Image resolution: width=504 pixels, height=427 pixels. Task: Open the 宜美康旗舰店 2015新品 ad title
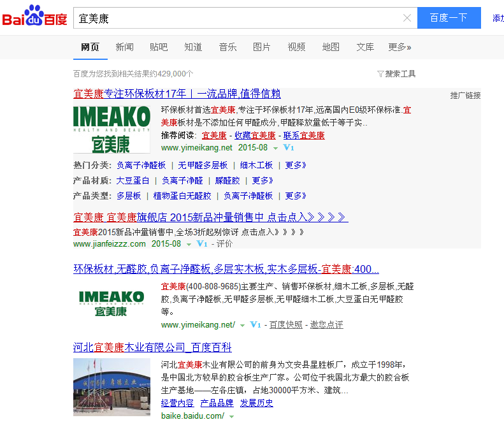click(x=210, y=217)
